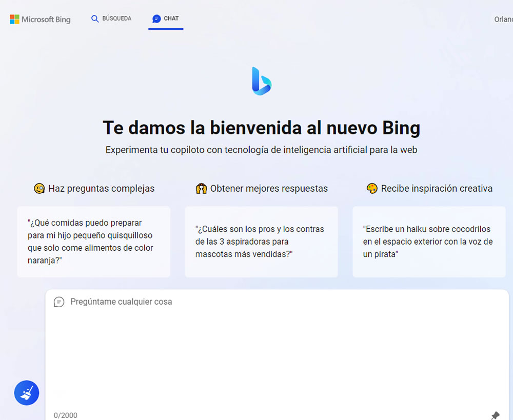Image resolution: width=513 pixels, height=420 pixels.
Task: Click the raised hands emoji beside Obtener mejores respuestas
Action: click(201, 189)
